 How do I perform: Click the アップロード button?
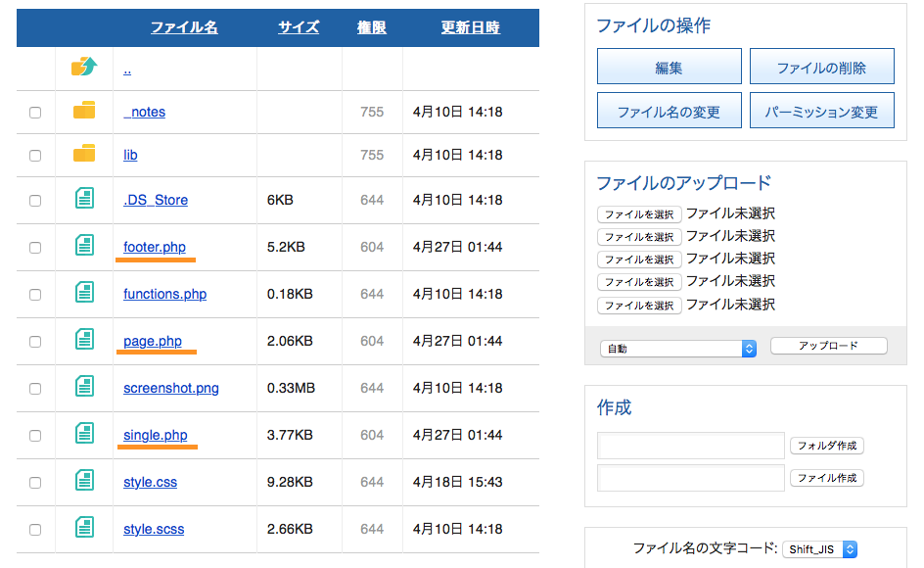pyautogui.click(x=828, y=346)
